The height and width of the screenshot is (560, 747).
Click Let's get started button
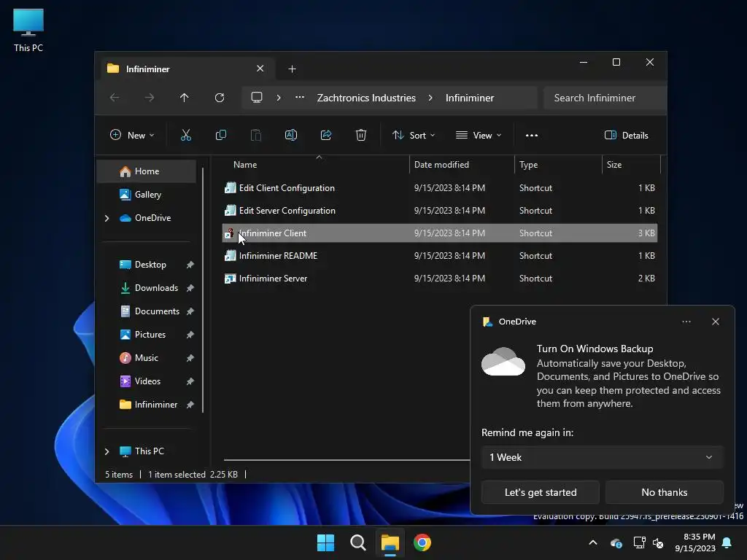(541, 492)
